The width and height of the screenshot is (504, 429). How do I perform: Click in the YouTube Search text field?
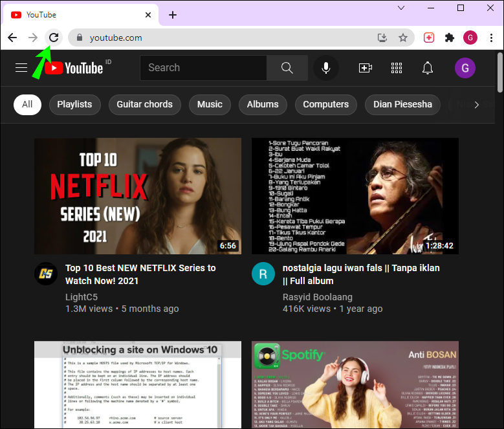coord(203,68)
